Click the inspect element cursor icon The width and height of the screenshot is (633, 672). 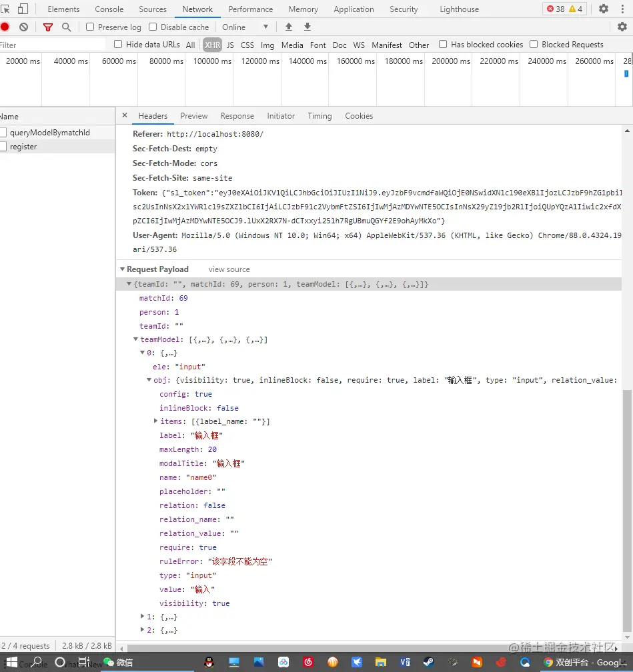[5, 9]
